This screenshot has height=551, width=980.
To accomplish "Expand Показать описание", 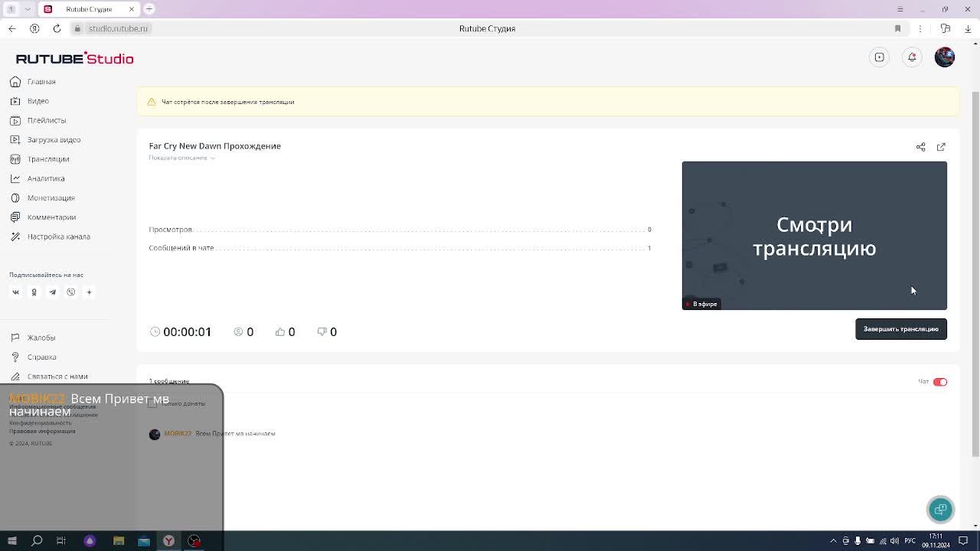I will 182,158.
